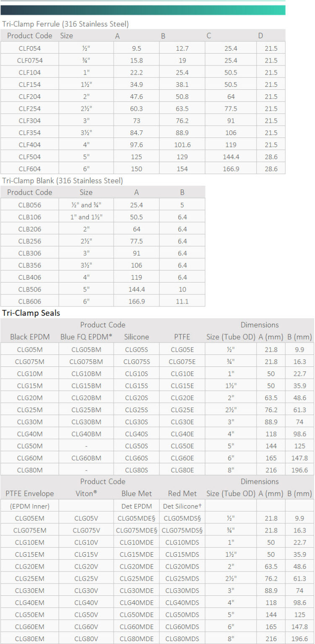Click the teal gradient banner at top
Screen dimensions: 315x644
click(x=143, y=10)
